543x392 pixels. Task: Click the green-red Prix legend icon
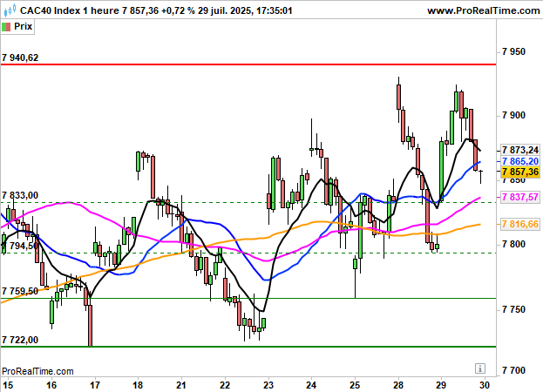click(x=6, y=27)
